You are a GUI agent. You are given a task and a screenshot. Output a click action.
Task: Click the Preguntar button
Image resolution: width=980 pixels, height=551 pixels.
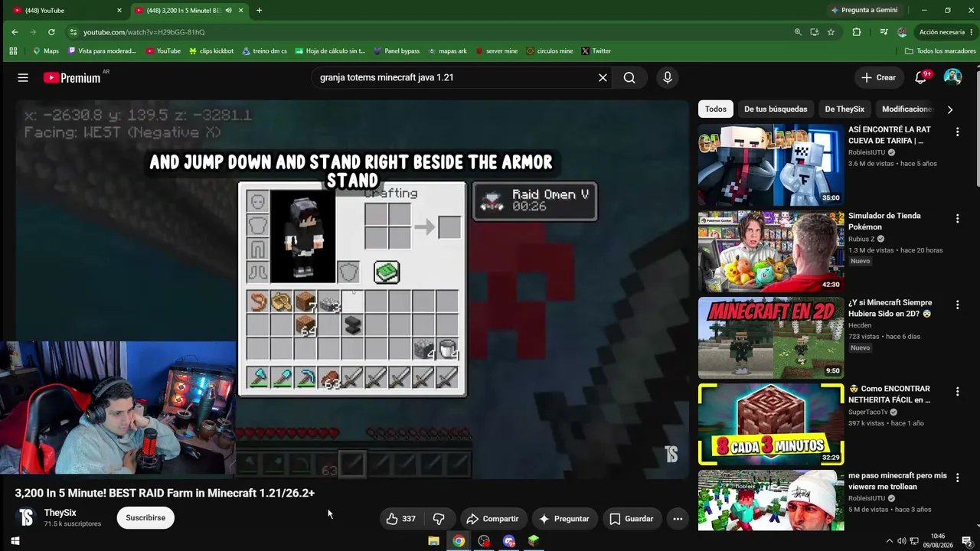pos(564,519)
